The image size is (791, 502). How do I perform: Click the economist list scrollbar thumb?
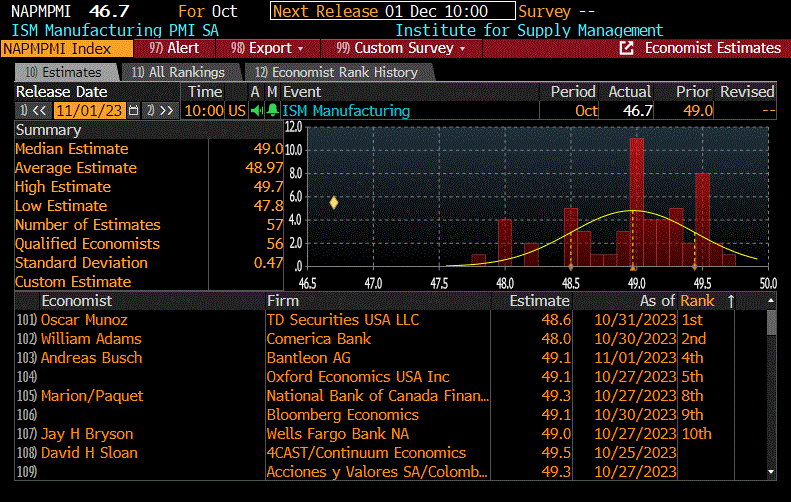(x=771, y=323)
